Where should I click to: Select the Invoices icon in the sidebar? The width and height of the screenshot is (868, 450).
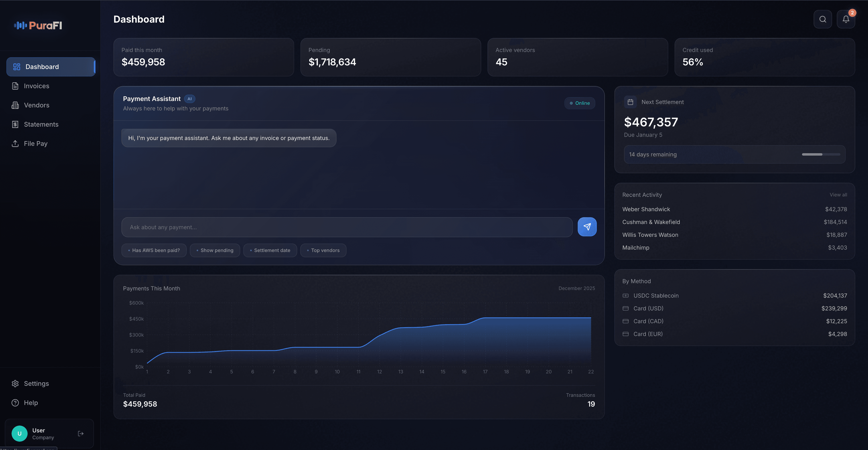click(x=16, y=86)
